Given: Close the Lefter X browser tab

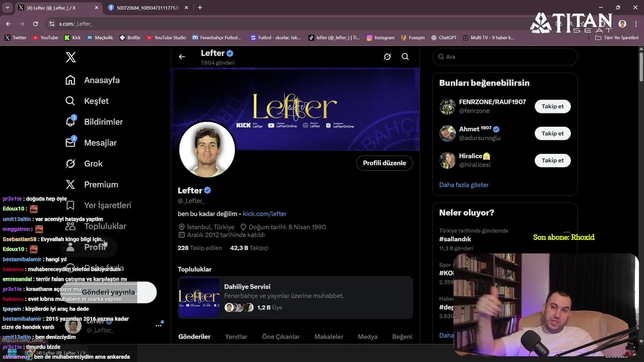Looking at the screenshot, I should click(x=96, y=8).
